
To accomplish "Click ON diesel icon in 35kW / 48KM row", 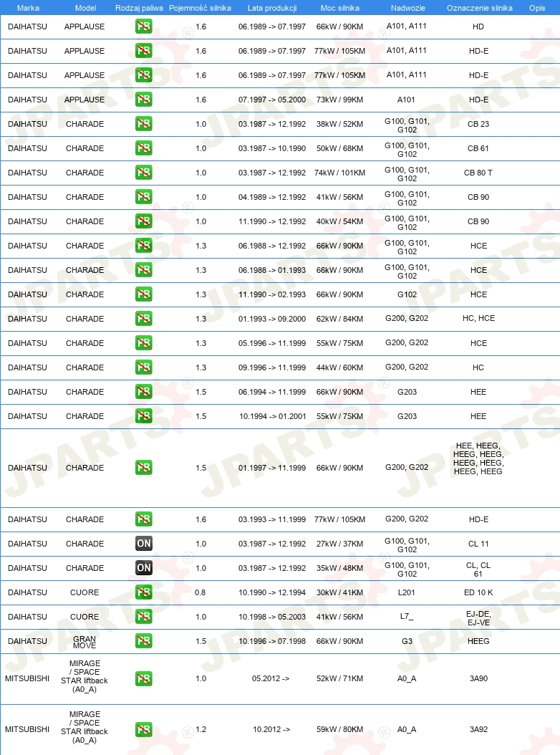I will click(x=143, y=568).
